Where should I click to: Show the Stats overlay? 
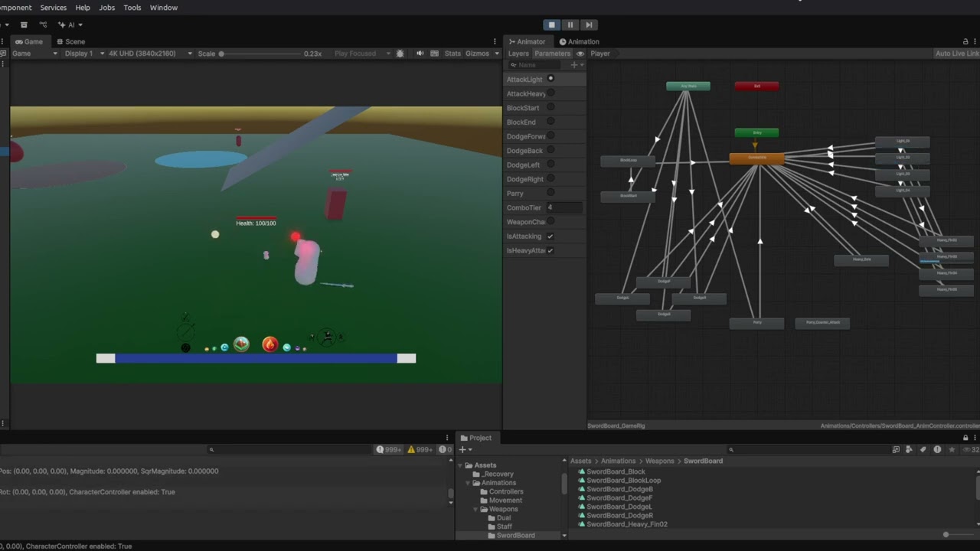tap(452, 54)
